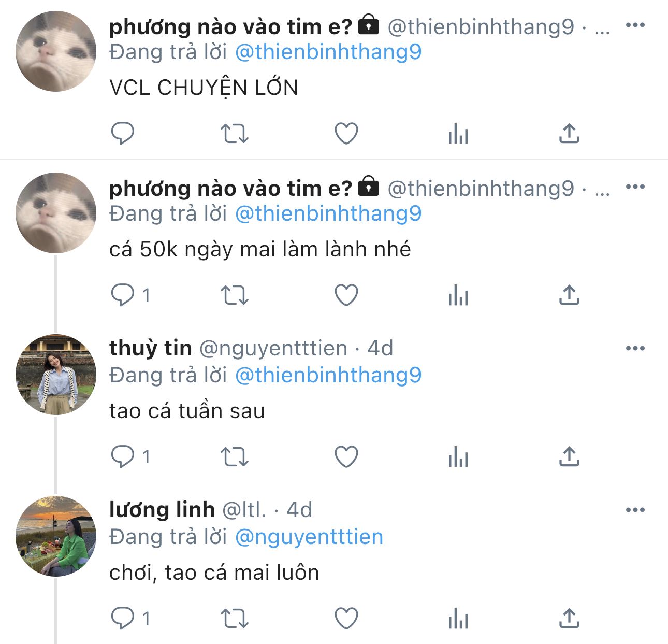Screen dimensions: 668x644
Task: Share the "VCL CHUYỆN LỚN" tweet
Action: [569, 134]
